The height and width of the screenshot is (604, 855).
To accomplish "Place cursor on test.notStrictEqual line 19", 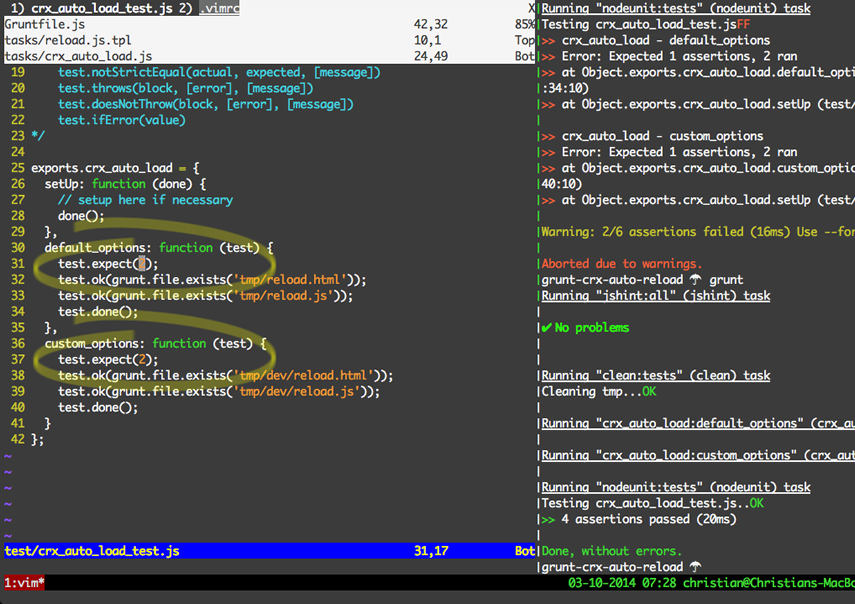I will coord(219,73).
